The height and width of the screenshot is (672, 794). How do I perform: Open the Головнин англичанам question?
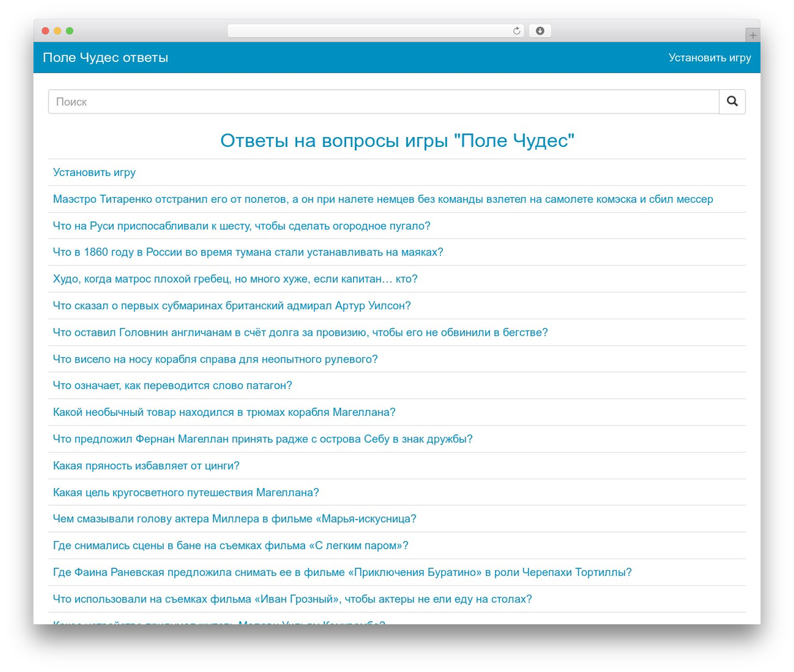300,332
